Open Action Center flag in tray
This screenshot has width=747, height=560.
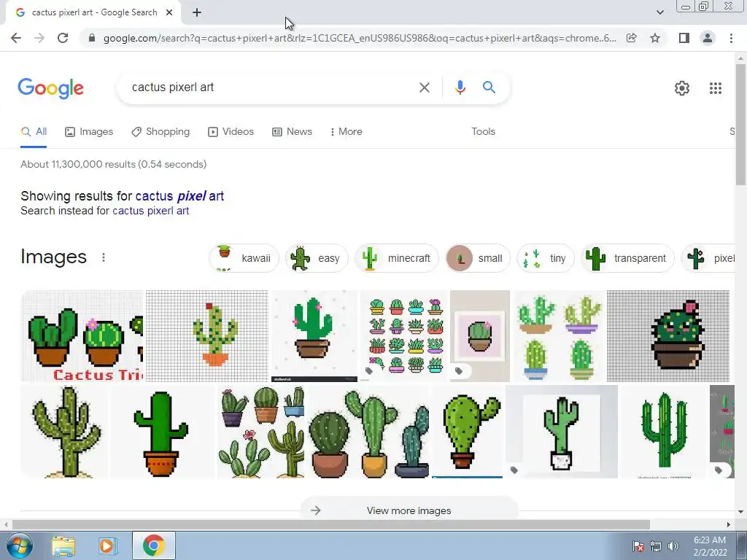point(638,546)
